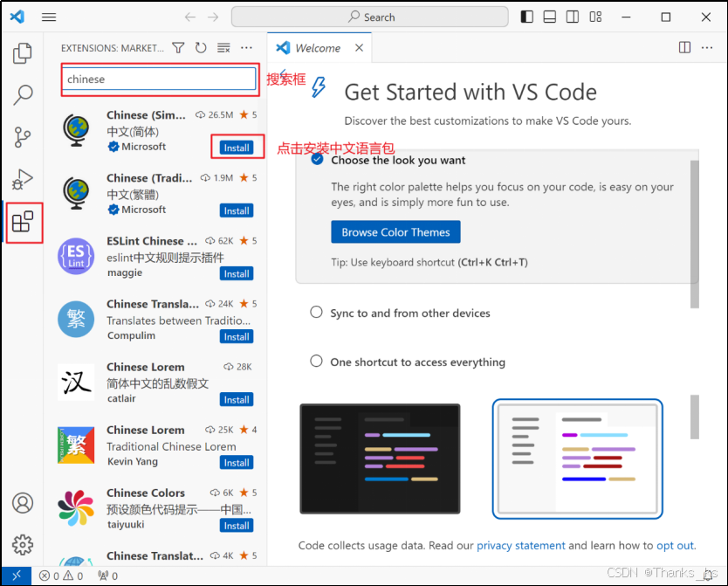
Task: Go forward with the right arrow
Action: click(x=213, y=17)
